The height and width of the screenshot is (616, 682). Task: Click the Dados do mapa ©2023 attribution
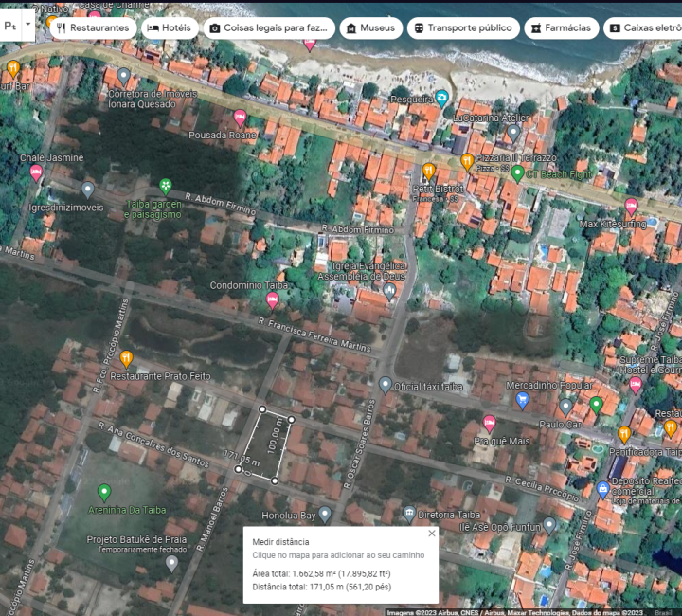pyautogui.click(x=607, y=612)
